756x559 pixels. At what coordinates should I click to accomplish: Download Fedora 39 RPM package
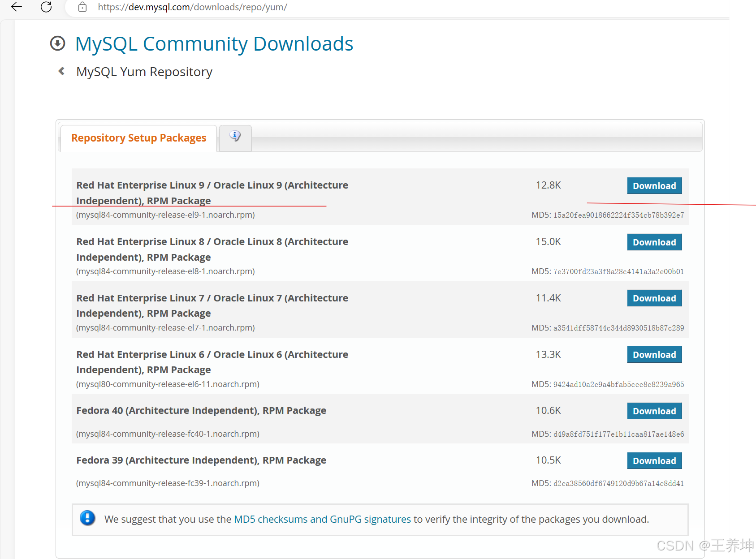tap(654, 461)
